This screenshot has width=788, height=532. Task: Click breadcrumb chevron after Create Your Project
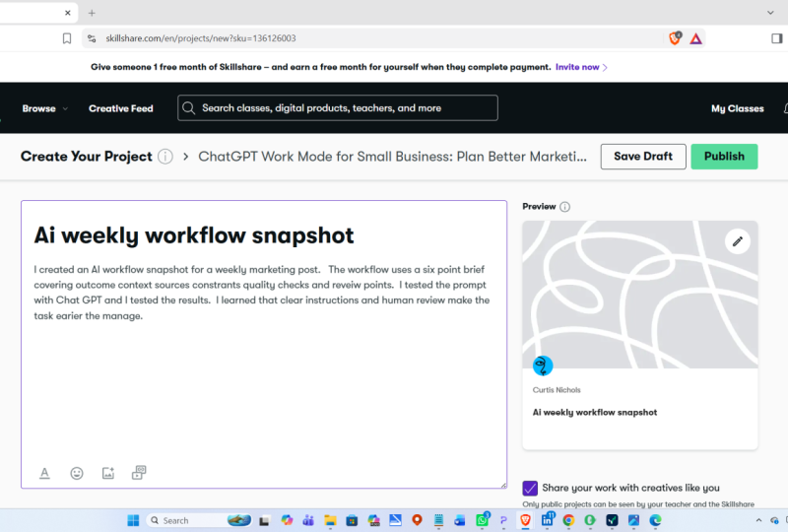point(186,157)
